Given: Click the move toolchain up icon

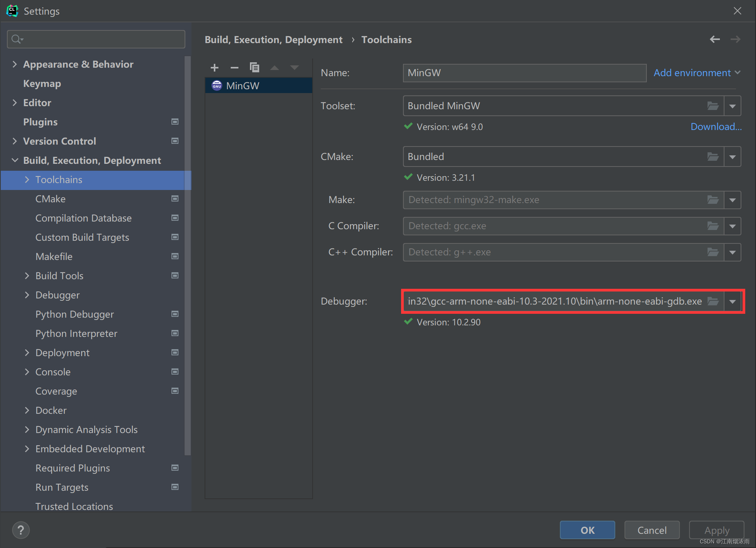Looking at the screenshot, I should point(274,67).
